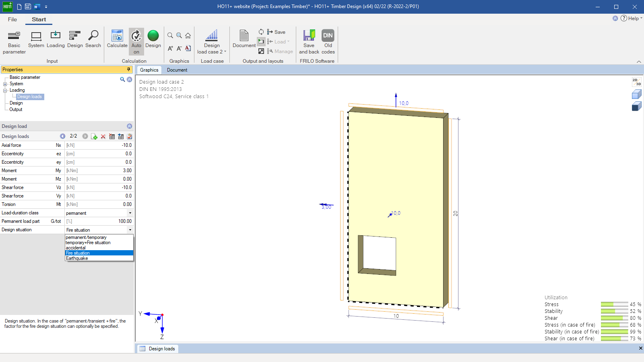Click Save and back button
644x362 pixels.
pyautogui.click(x=309, y=42)
